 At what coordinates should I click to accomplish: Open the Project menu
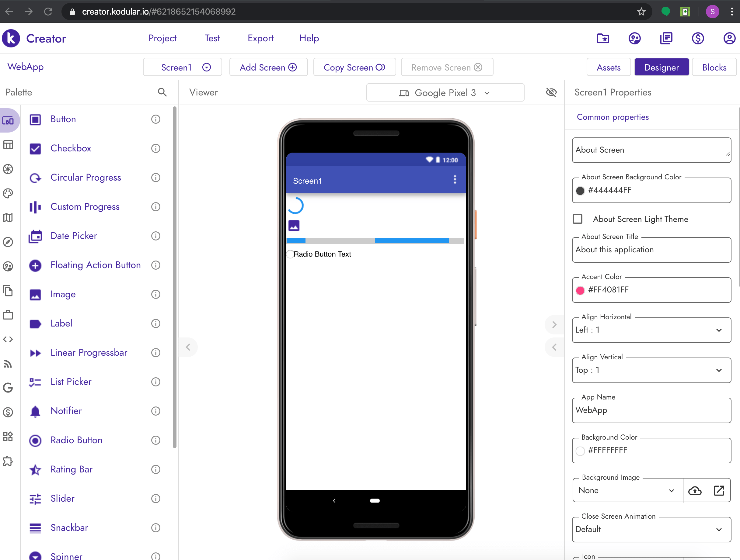click(x=162, y=38)
